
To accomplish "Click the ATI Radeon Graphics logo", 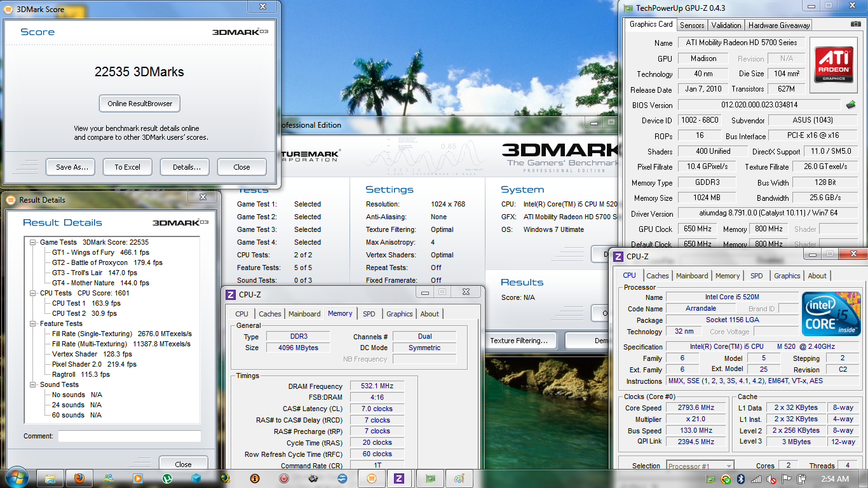I will coord(833,64).
